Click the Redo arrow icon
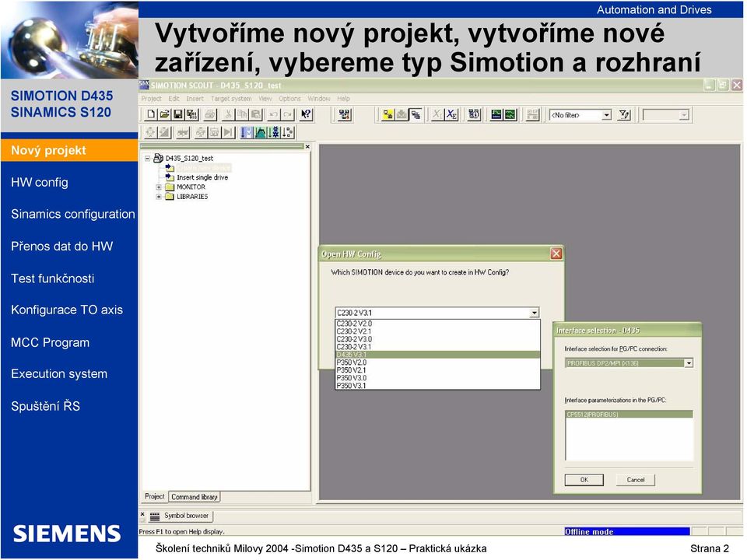747x560 pixels. pyautogui.click(x=288, y=114)
